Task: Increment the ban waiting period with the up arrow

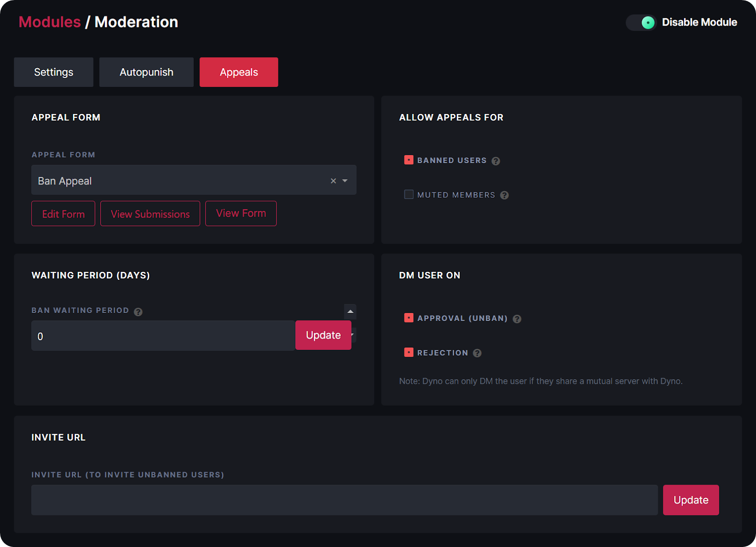Action: (350, 311)
